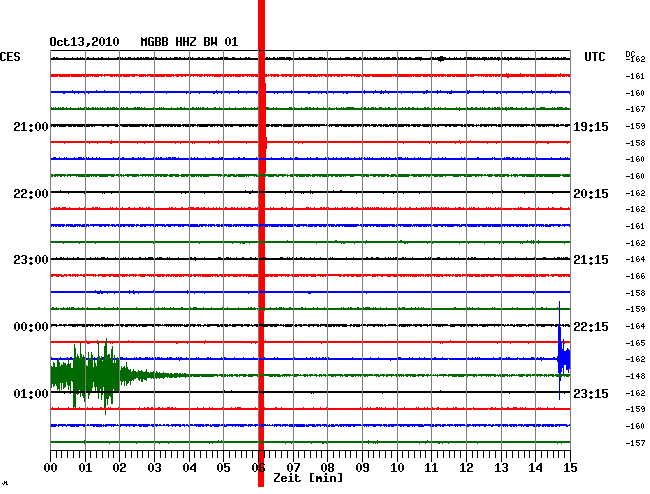Screen dimensions: 650x494
Task: Select the 23:00 local time label
Action: tap(31, 260)
